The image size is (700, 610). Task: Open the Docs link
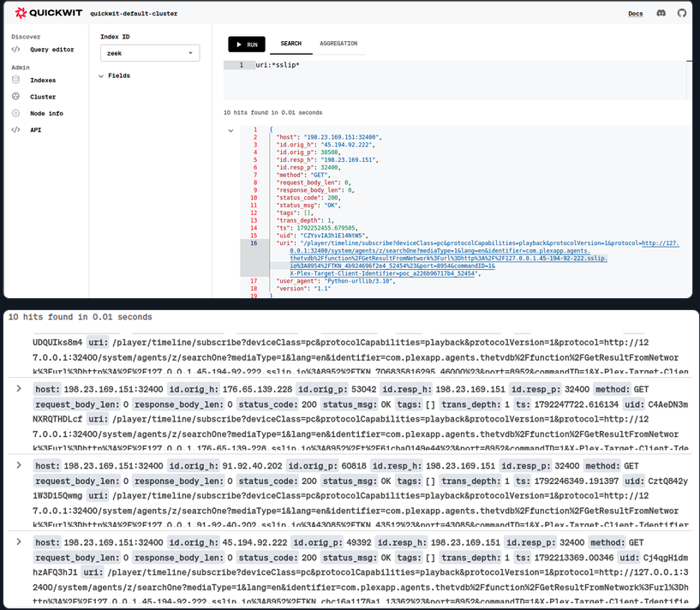point(635,14)
